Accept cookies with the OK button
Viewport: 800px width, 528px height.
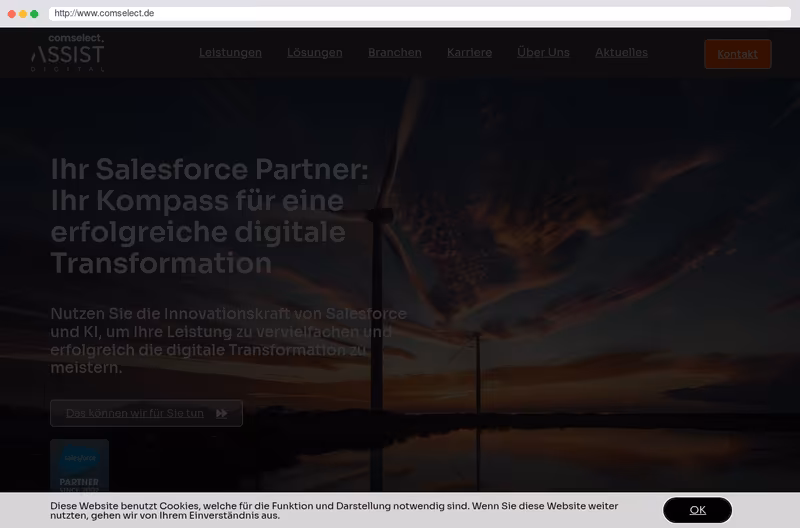click(697, 510)
